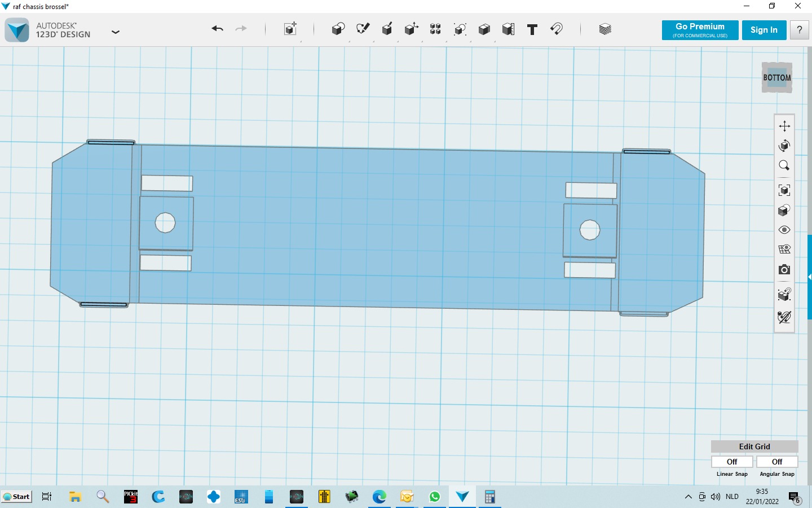
Task: Redo the undone action
Action: (241, 29)
